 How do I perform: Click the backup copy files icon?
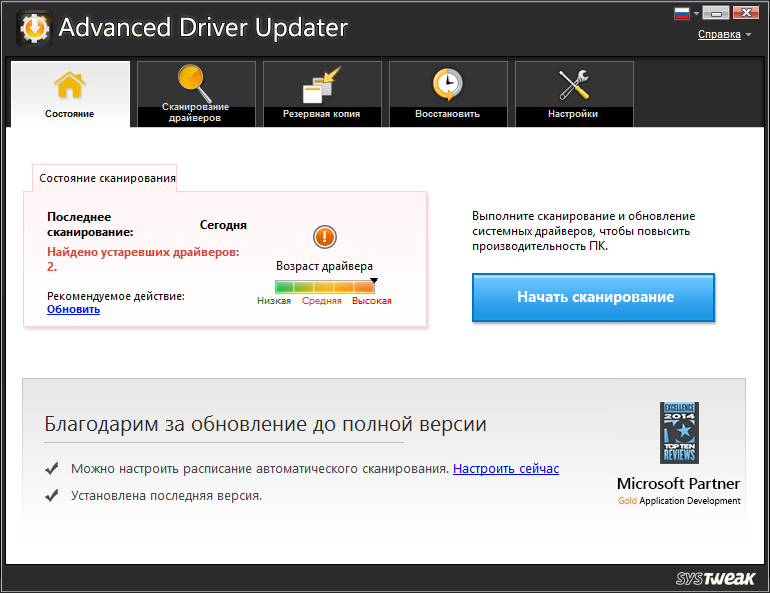321,84
